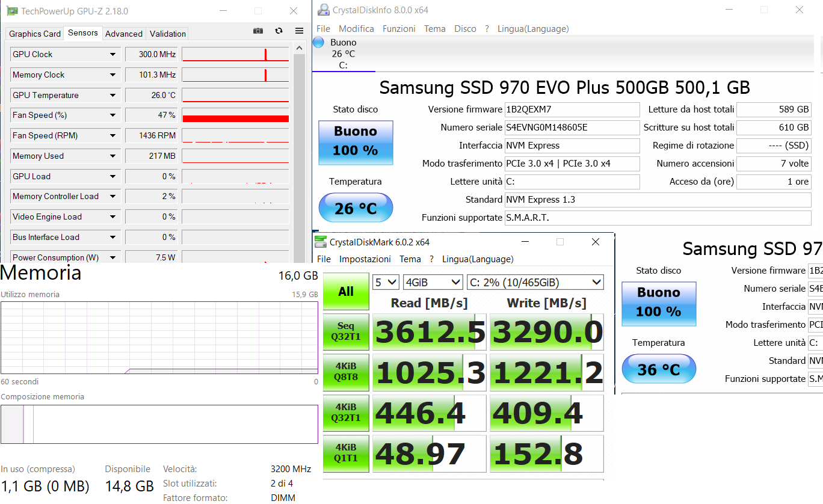This screenshot has width=823, height=504.
Task: Click the green All benchmark button
Action: (x=346, y=292)
